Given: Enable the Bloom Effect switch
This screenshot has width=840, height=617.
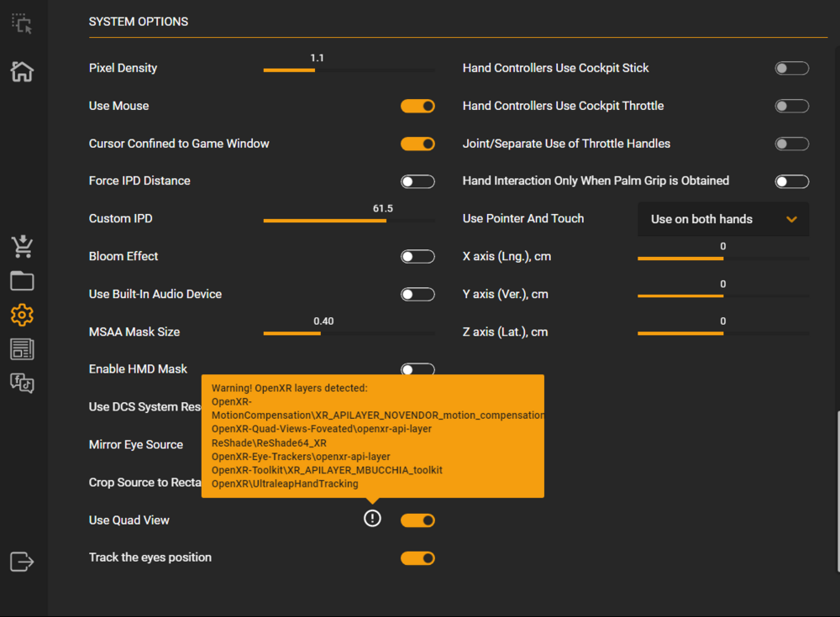Looking at the screenshot, I should [417, 256].
